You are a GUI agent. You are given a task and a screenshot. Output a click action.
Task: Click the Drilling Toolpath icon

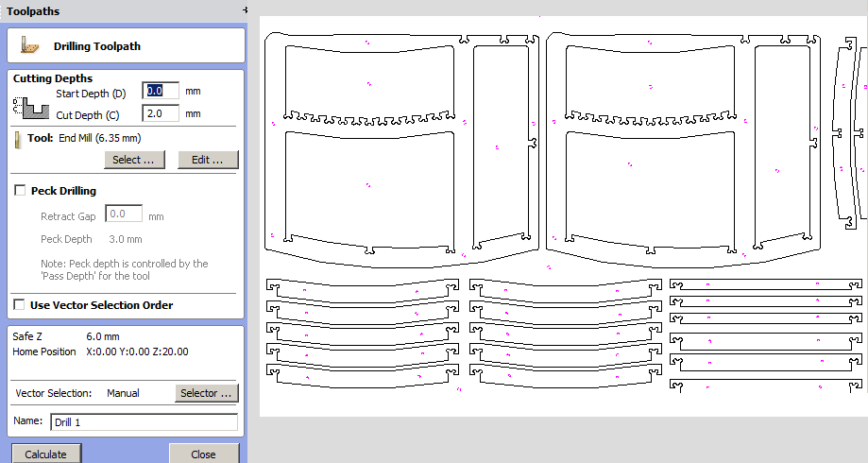point(30,45)
